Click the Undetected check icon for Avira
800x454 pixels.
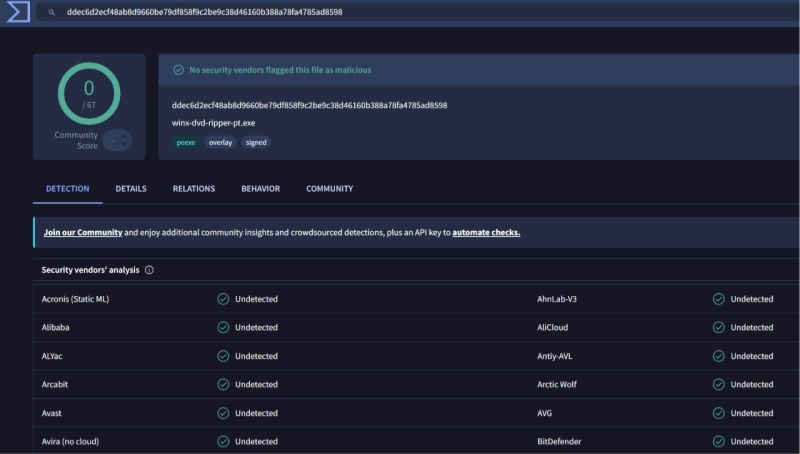(x=223, y=441)
